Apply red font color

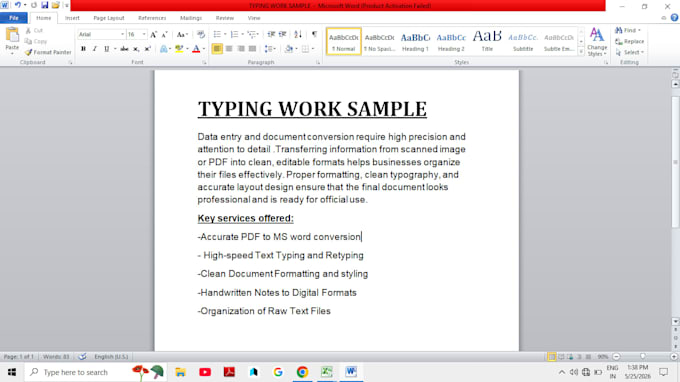(x=196, y=49)
